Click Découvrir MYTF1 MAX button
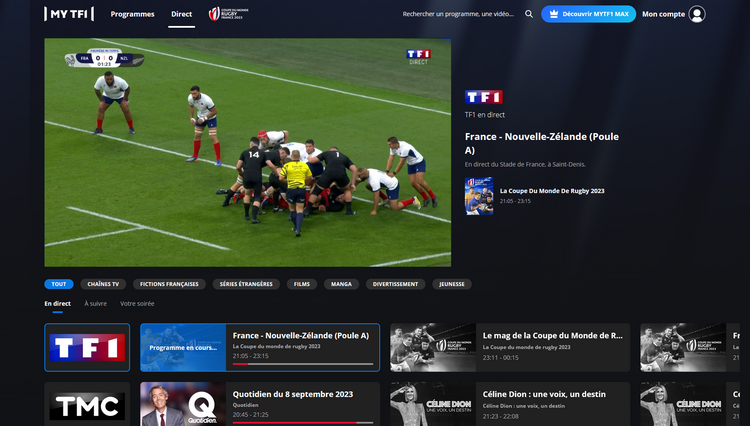750x426 pixels. [x=588, y=14]
